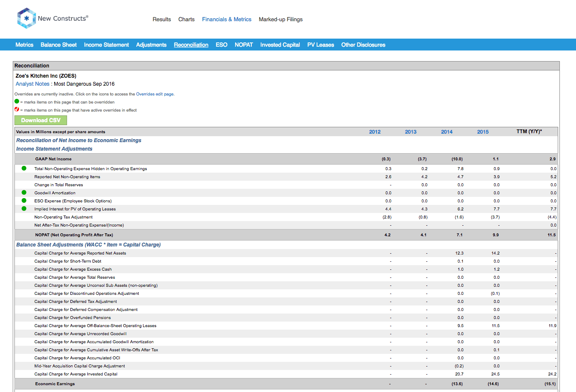Click Capital Charge for Average Accumulated OCI
576x392 pixels.
pyautogui.click(x=77, y=358)
